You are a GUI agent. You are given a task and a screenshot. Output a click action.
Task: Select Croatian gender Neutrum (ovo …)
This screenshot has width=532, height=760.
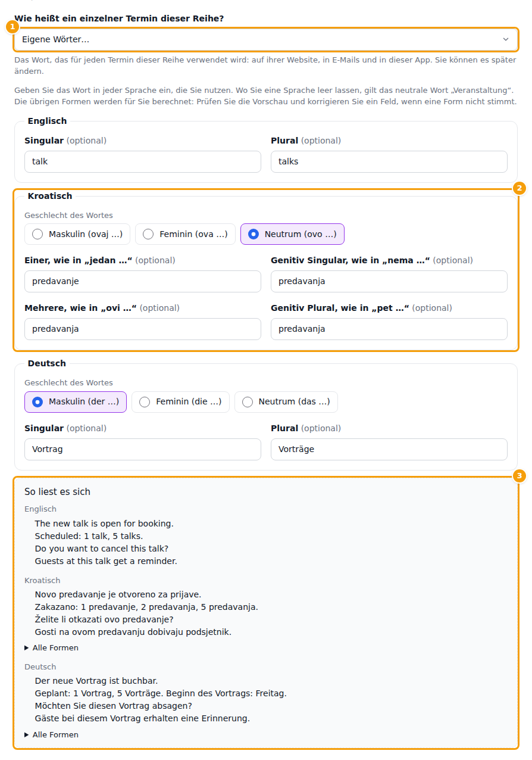292,234
